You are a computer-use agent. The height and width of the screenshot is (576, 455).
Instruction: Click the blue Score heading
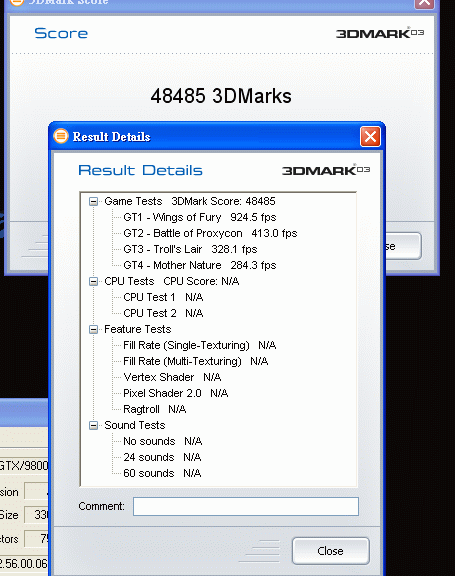click(61, 33)
